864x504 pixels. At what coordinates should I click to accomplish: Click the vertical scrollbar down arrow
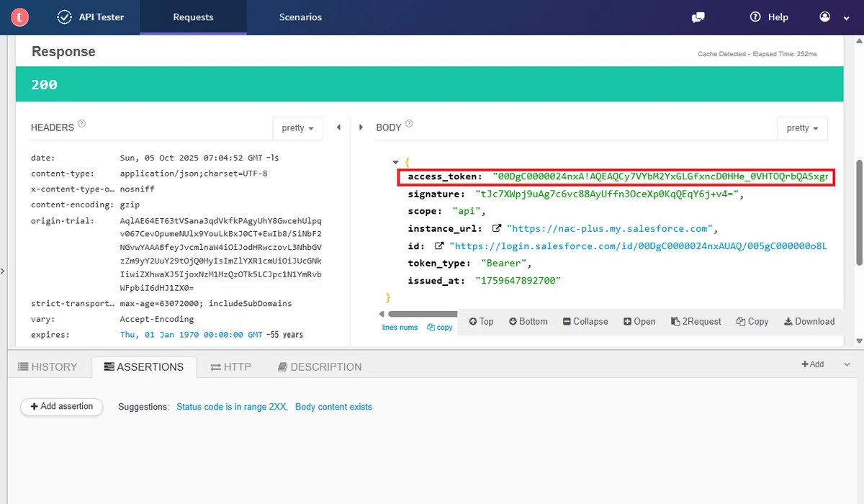[858, 341]
